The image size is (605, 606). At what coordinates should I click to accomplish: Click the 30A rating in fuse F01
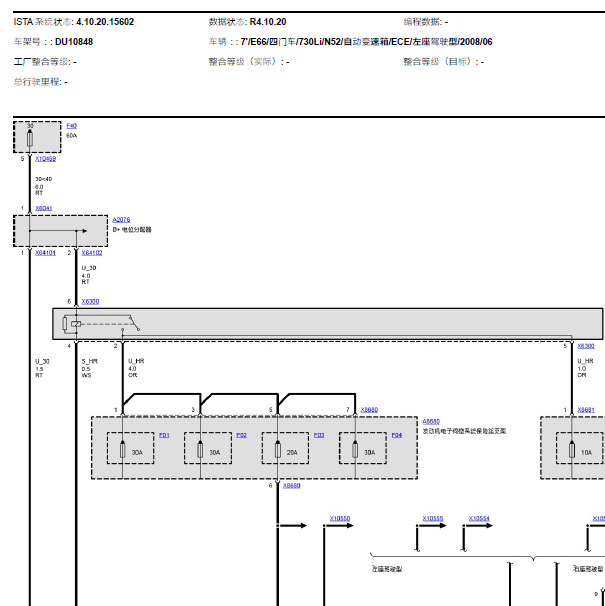coord(137,453)
